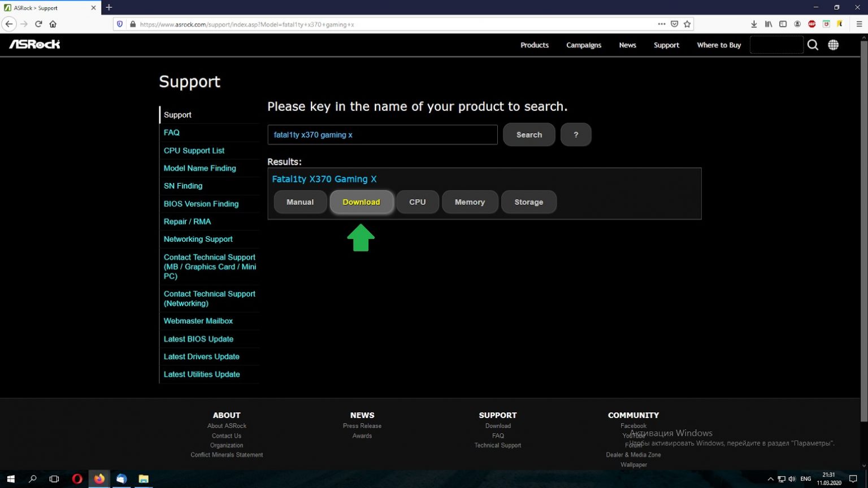Open Latest Utilities Update link
This screenshot has width=868, height=488.
click(202, 374)
